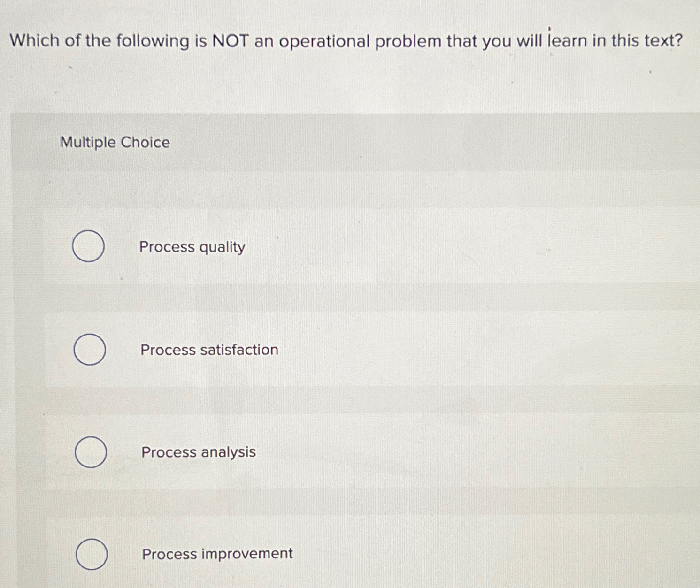Viewport: 700px width, 588px height.
Task: Click the Multiple Choice label
Action: (114, 142)
